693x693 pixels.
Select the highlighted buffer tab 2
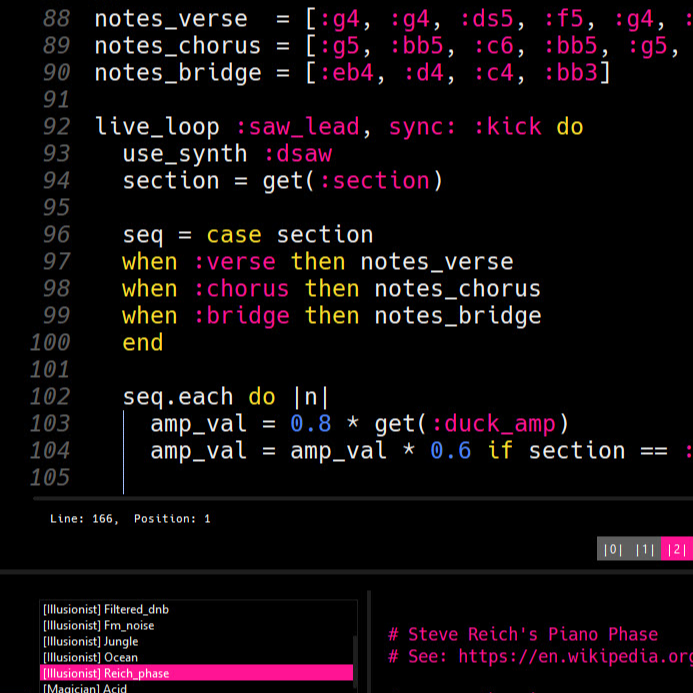[x=677, y=549]
